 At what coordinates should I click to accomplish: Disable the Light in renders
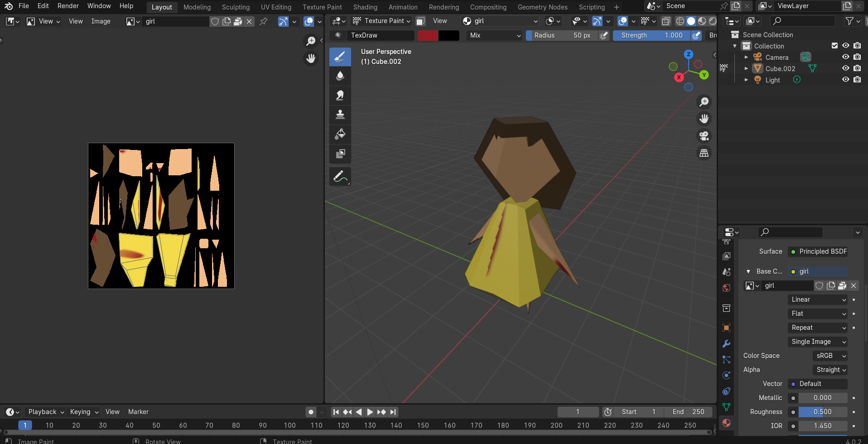[x=857, y=80]
